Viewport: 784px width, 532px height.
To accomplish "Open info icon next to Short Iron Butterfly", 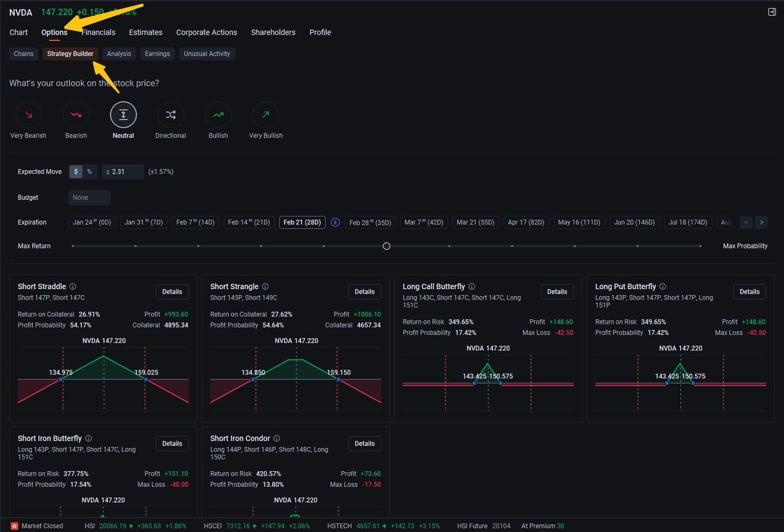I will [88, 438].
